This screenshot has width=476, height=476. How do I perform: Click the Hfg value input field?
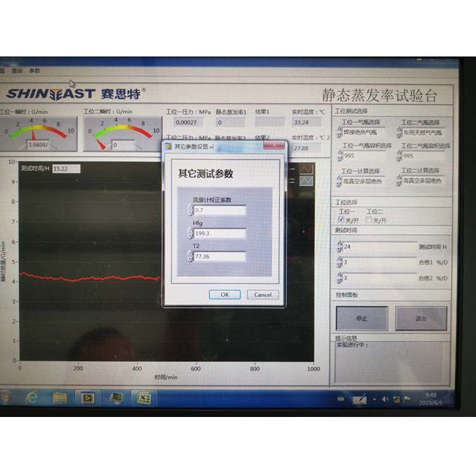220,233
